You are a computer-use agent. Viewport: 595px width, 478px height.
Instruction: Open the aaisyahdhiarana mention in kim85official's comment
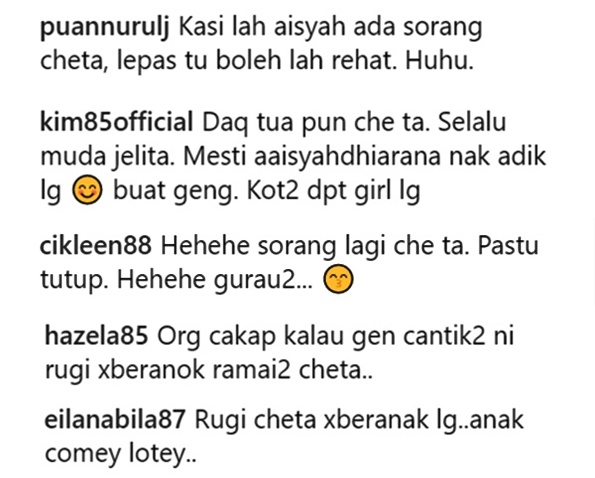[347, 156]
